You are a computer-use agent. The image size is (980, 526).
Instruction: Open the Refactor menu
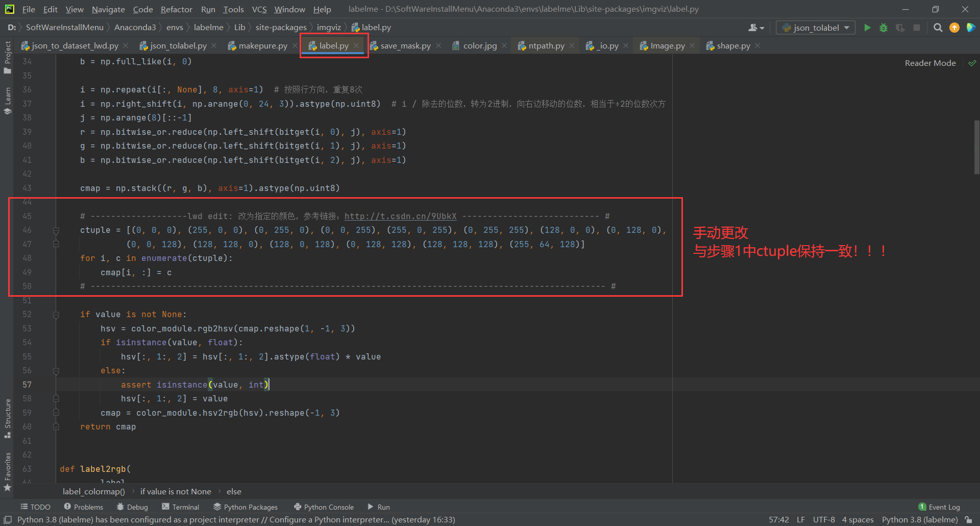[x=176, y=9]
